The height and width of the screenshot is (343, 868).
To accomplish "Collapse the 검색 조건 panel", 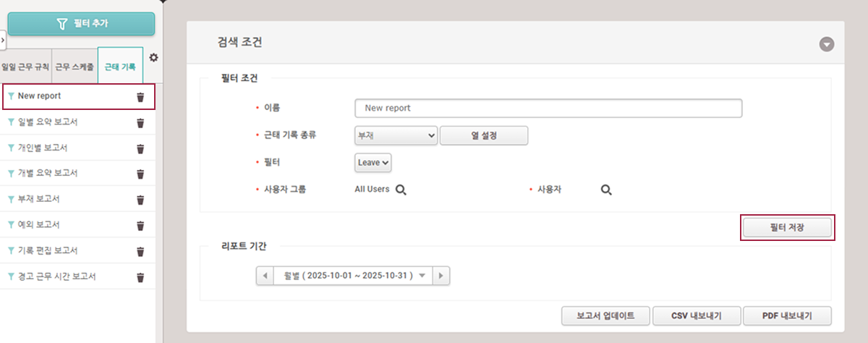I will [x=827, y=44].
